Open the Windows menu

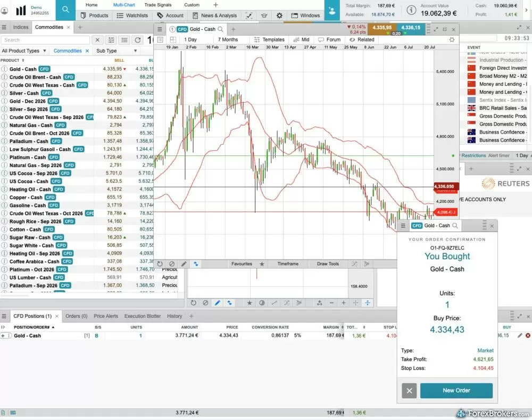(306, 15)
